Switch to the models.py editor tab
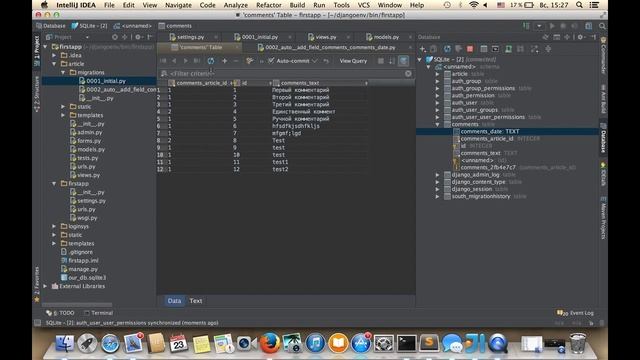Screen dimensions: 640x360 386,37
